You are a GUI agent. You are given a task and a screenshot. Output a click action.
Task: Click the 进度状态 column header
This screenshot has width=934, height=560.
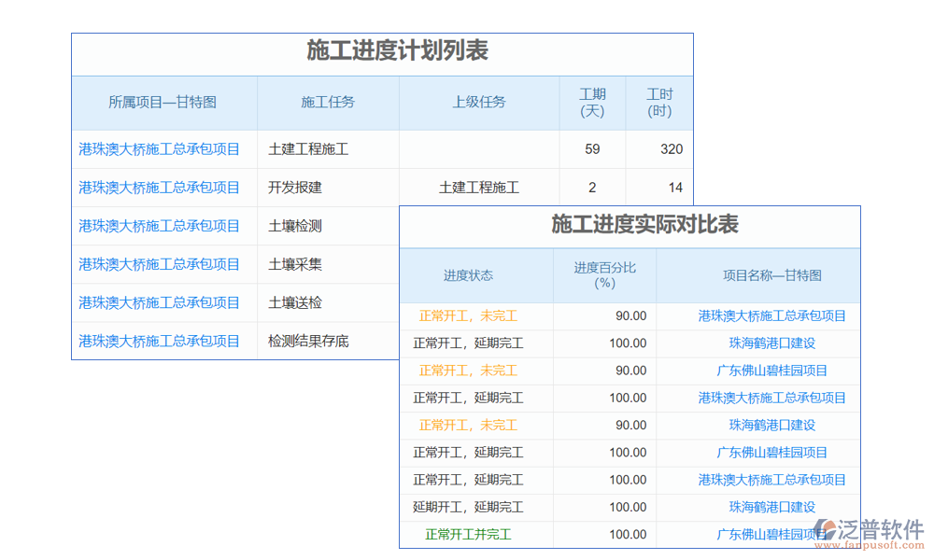click(468, 275)
